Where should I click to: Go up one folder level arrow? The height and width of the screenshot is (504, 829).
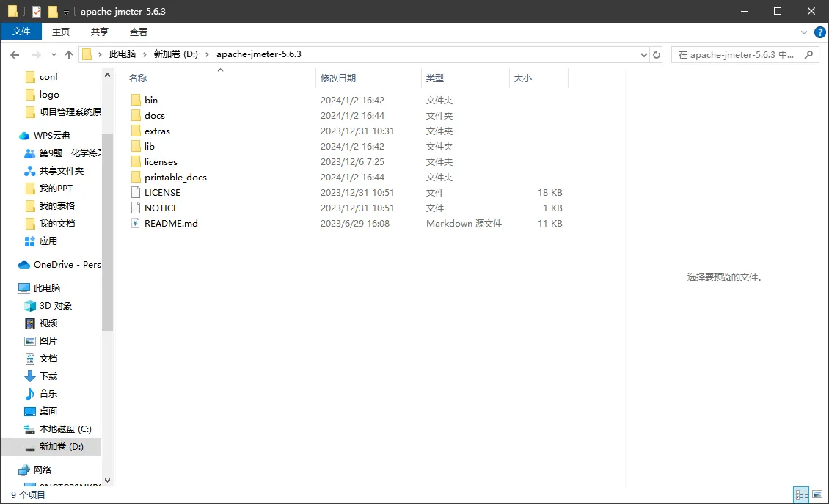(69, 54)
